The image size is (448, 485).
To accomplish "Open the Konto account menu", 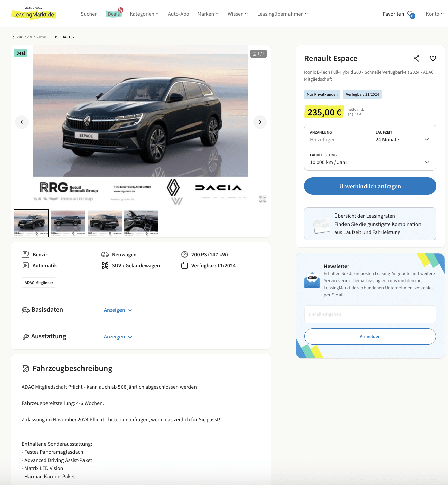I will [435, 14].
